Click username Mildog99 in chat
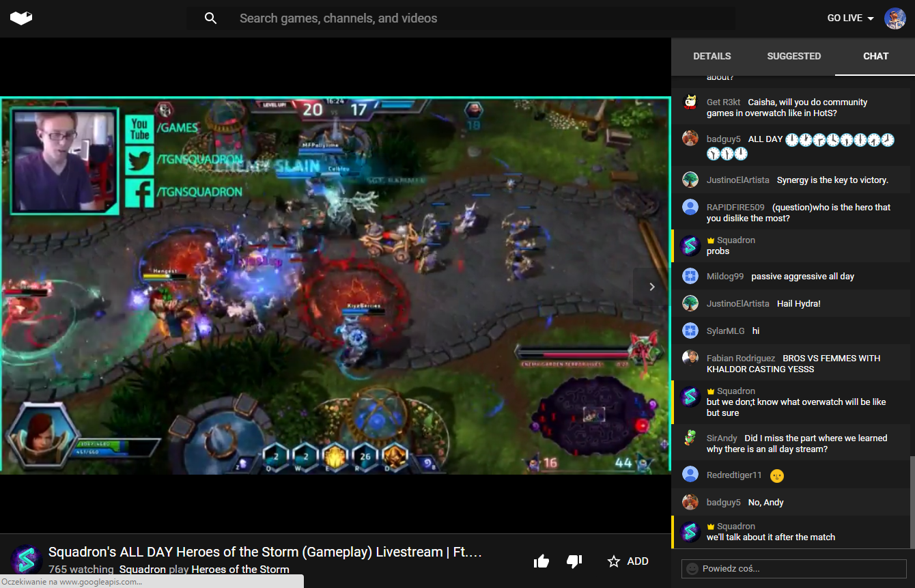 coord(725,277)
